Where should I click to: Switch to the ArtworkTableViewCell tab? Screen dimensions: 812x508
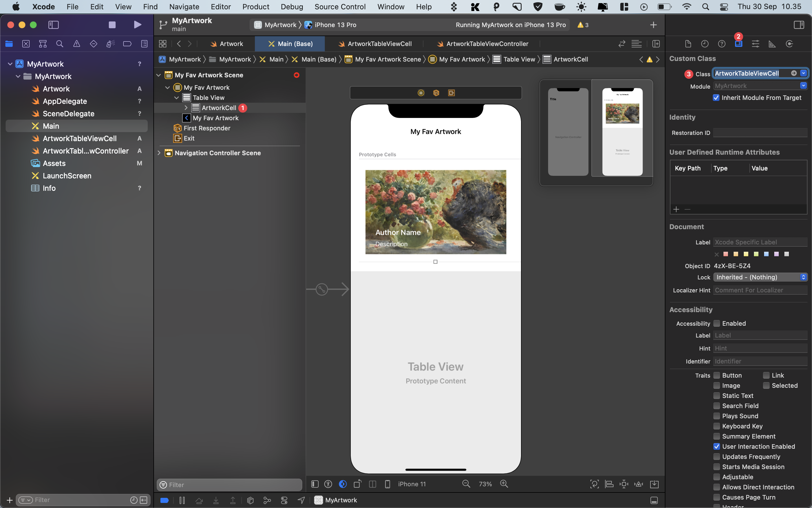(375, 44)
